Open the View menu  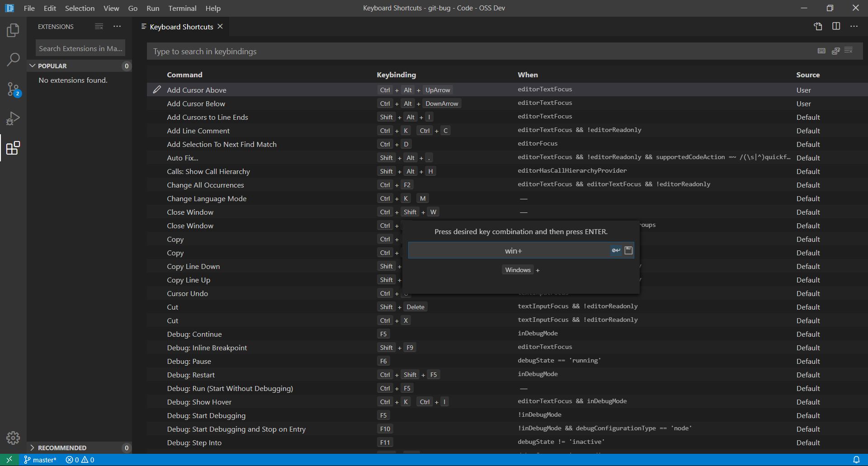pos(111,8)
